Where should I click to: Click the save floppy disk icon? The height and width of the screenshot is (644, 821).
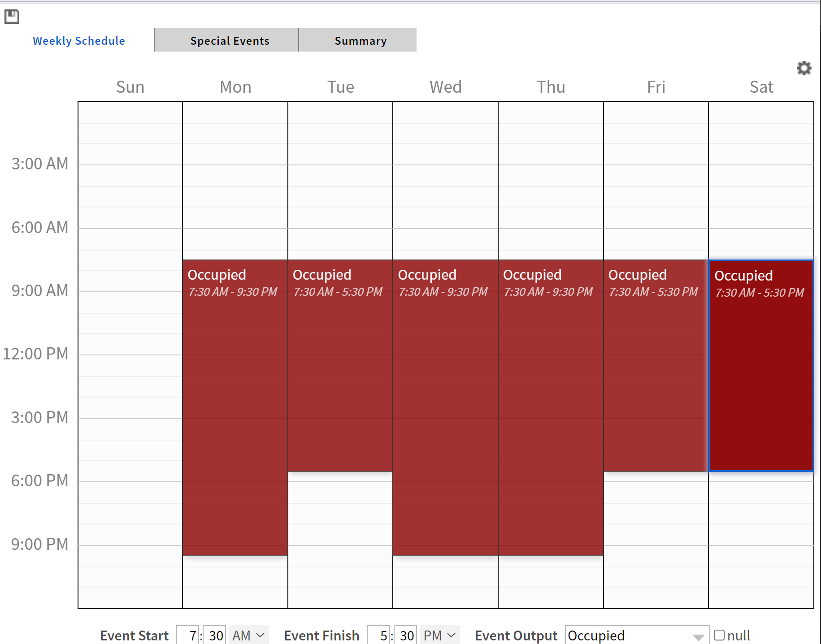coord(12,17)
